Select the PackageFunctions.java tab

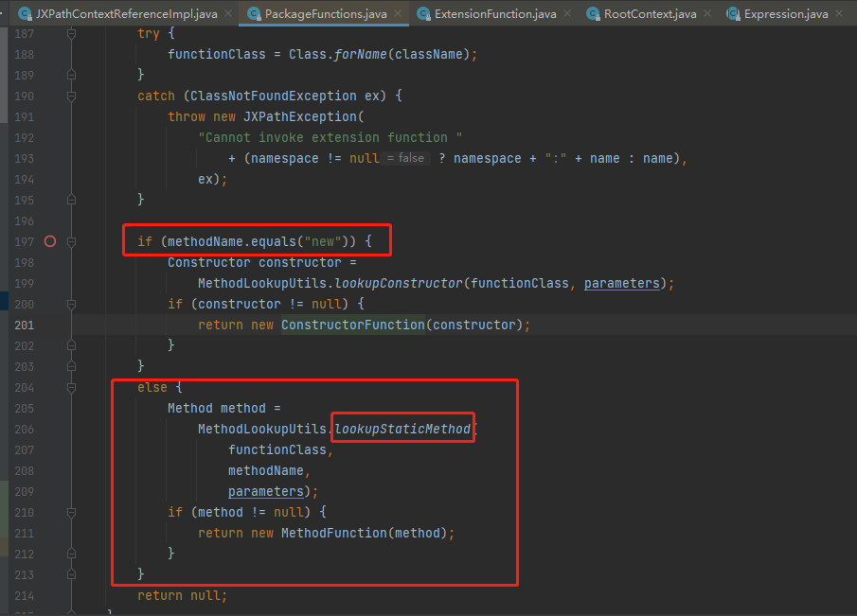pos(325,13)
